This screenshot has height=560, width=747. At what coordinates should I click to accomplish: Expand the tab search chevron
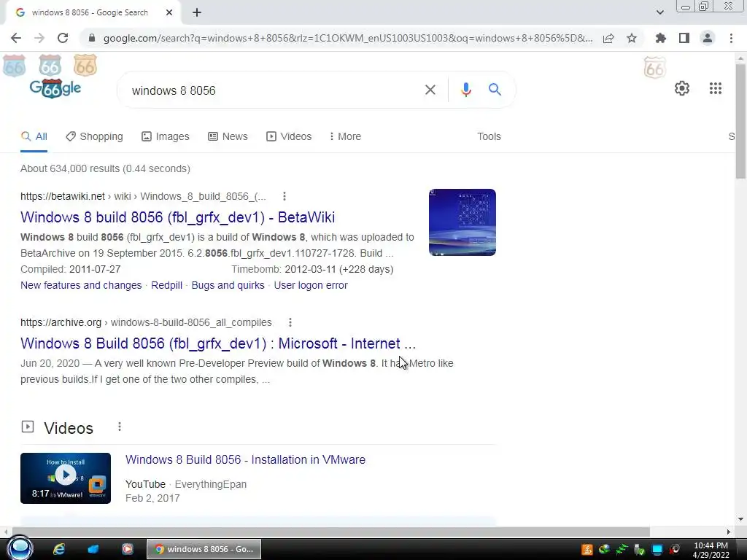659,12
